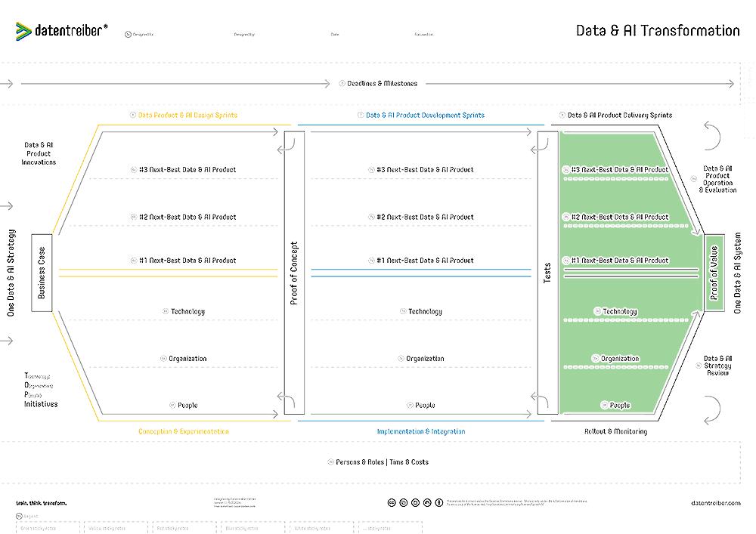Click '#3 Next-Best Data & AI Product' in green Delivery area
Screen dimensions: 756x534
620,169
